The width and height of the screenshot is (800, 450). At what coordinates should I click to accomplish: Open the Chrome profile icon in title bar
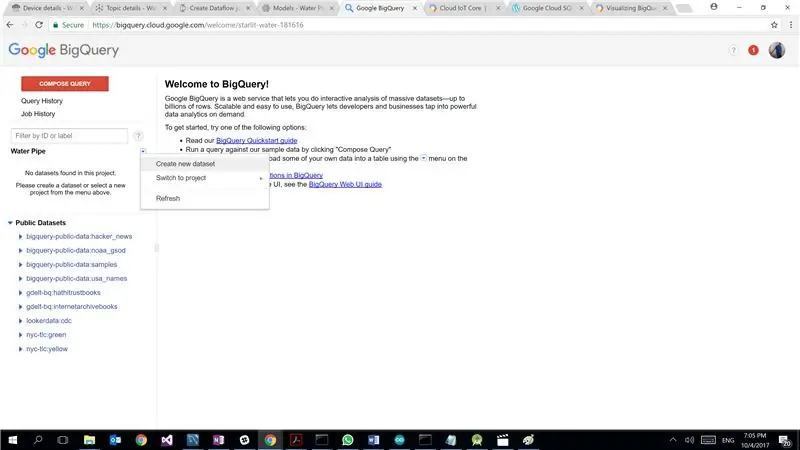713,7
